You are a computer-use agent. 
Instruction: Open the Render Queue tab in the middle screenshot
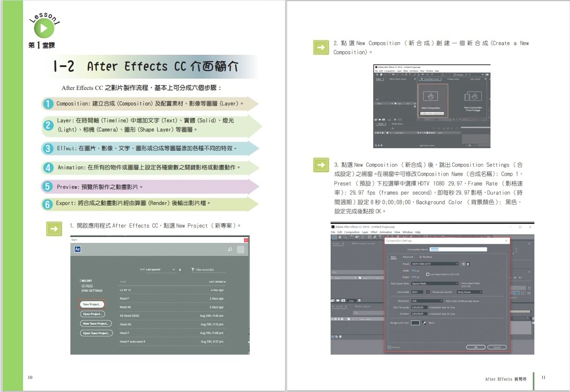[397, 124]
